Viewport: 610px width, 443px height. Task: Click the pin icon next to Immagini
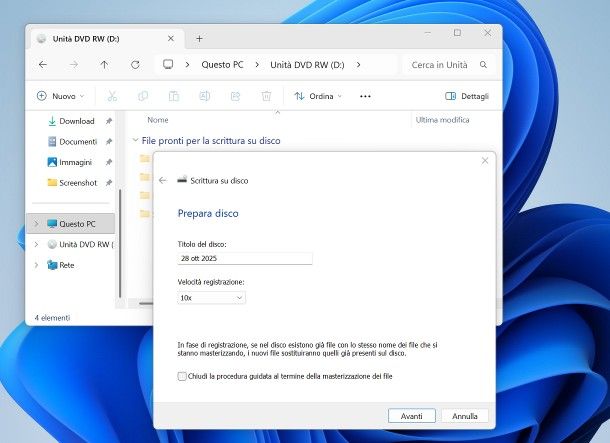click(x=109, y=162)
